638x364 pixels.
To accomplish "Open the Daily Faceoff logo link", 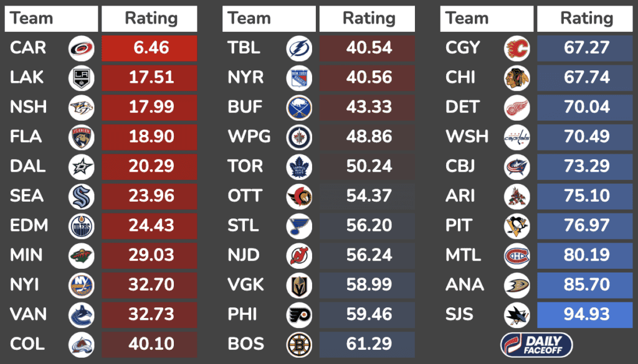I will tap(536, 345).
